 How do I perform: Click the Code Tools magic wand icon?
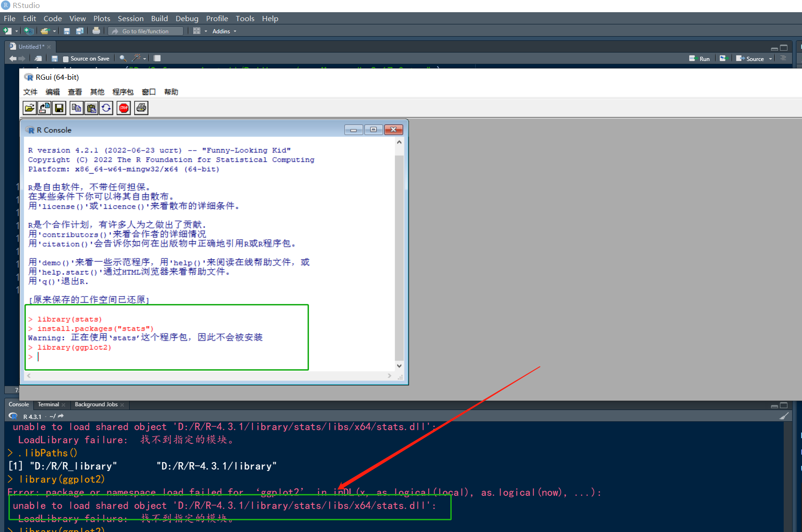click(x=136, y=58)
